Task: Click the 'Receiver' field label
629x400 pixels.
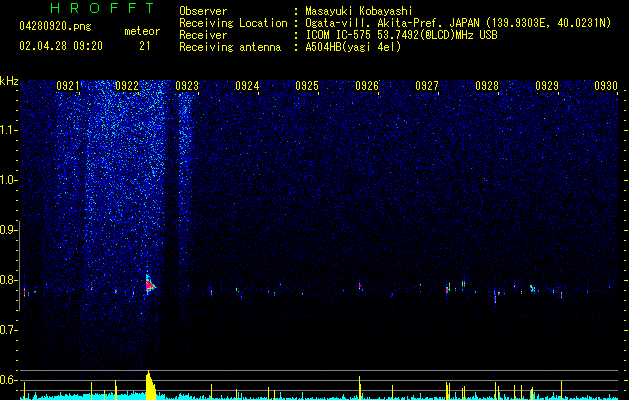Action: (203, 35)
